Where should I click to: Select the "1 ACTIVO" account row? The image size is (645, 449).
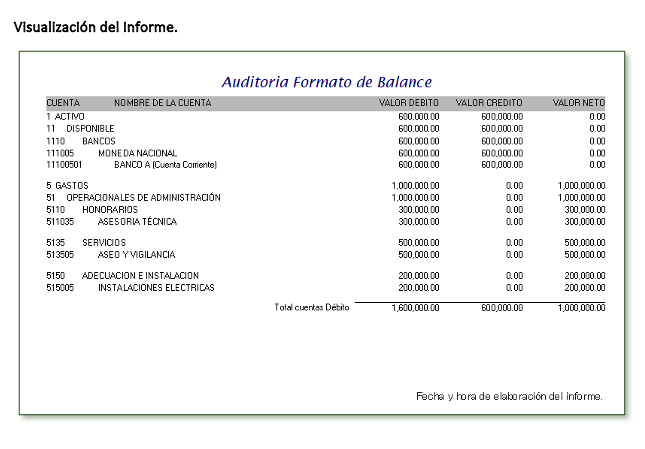[x=66, y=116]
